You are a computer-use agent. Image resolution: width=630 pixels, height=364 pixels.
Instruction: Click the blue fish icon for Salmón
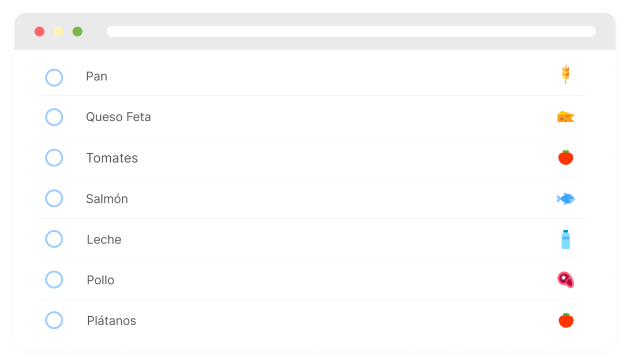[565, 198]
